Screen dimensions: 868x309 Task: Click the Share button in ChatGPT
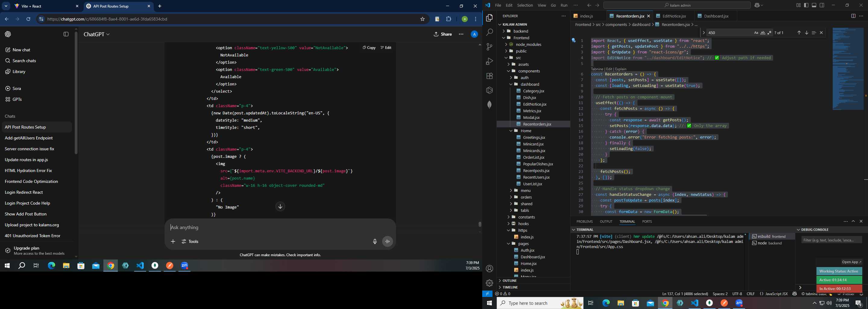coord(443,34)
